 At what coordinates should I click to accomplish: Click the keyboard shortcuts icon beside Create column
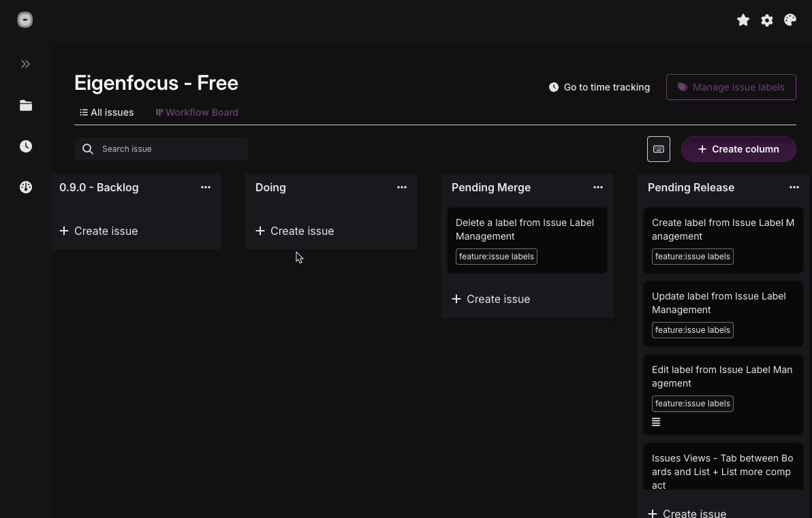pos(658,148)
